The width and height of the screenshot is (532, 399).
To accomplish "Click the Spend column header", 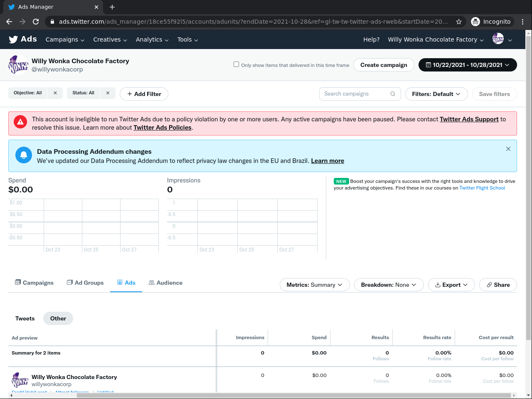I will click(x=319, y=337).
